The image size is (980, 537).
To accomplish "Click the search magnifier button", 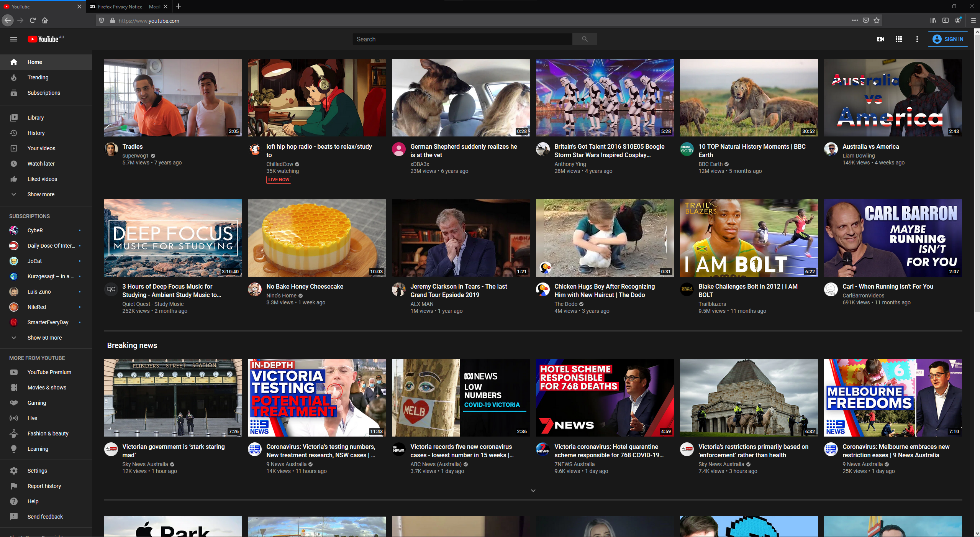I will pos(585,39).
